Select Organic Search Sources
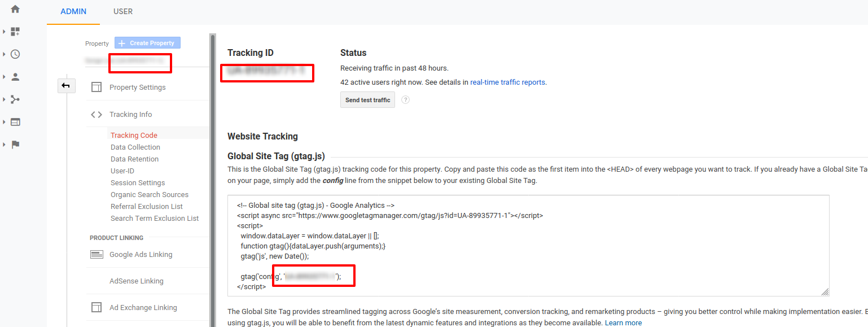 (x=150, y=195)
